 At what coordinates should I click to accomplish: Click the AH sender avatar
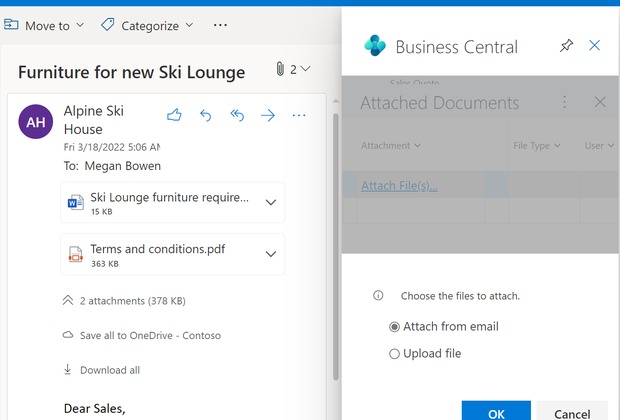(36, 122)
